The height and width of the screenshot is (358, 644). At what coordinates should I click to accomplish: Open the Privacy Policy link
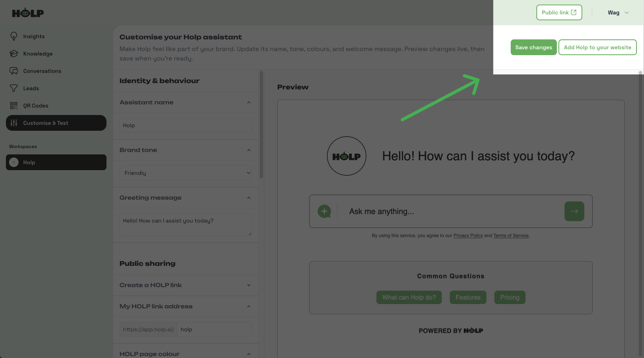coord(468,236)
